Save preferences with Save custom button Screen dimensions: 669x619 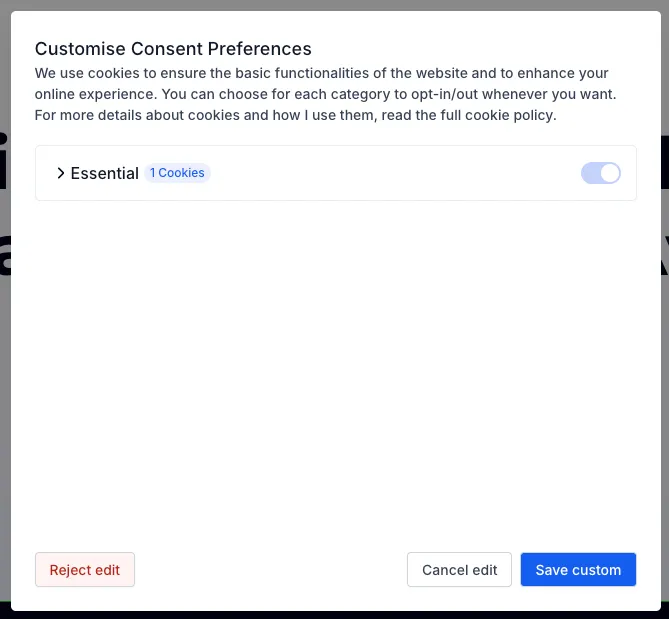coord(578,570)
